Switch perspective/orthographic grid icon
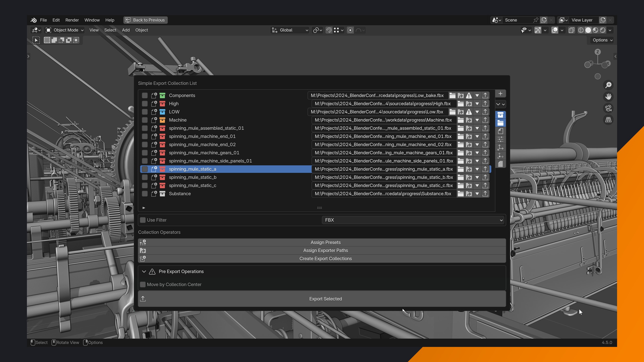The width and height of the screenshot is (644, 362). (608, 120)
